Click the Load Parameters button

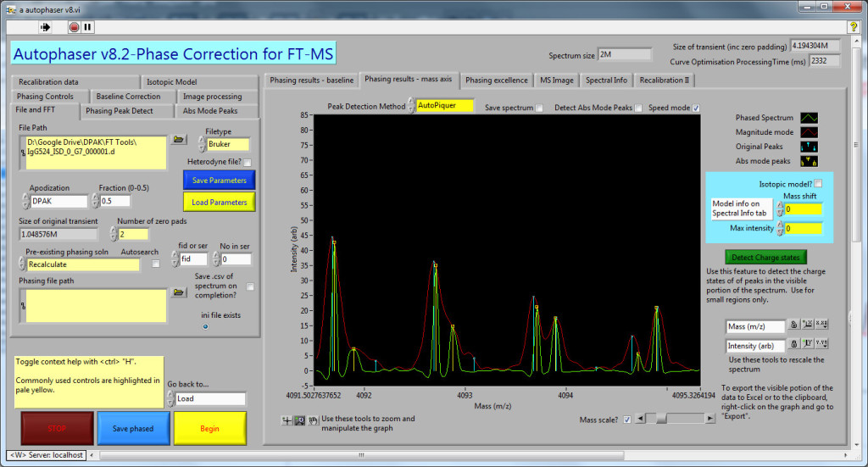(x=220, y=202)
